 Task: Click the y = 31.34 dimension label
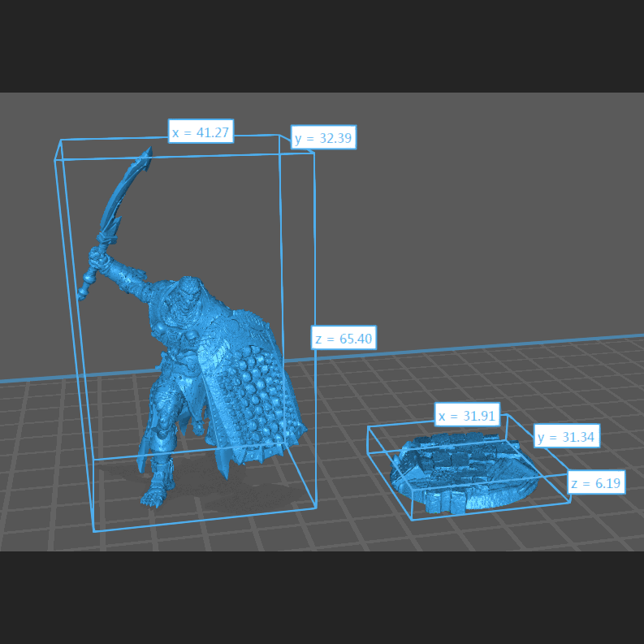click(566, 437)
